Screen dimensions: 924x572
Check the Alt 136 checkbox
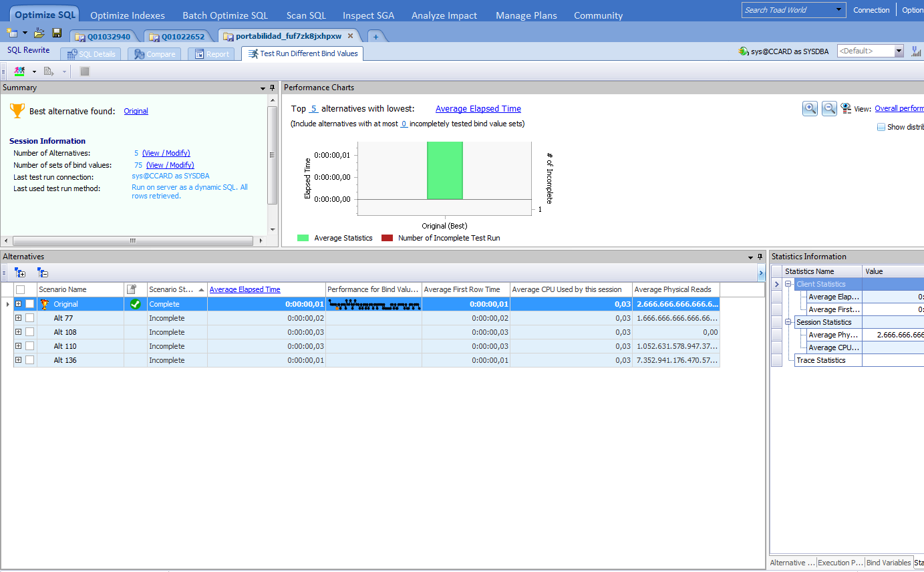tap(29, 360)
